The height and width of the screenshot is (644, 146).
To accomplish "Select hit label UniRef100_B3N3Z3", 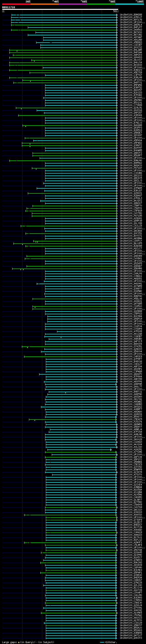I will click(x=131, y=70).
